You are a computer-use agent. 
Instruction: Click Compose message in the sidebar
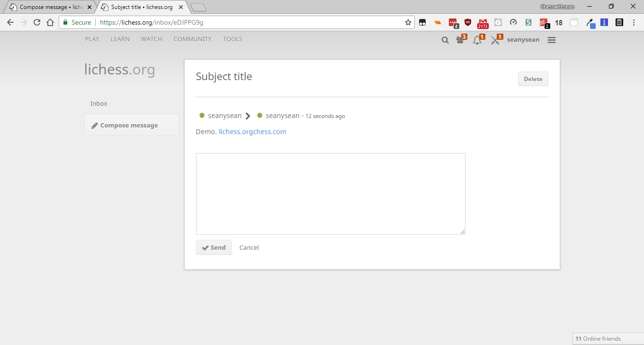[x=132, y=125]
